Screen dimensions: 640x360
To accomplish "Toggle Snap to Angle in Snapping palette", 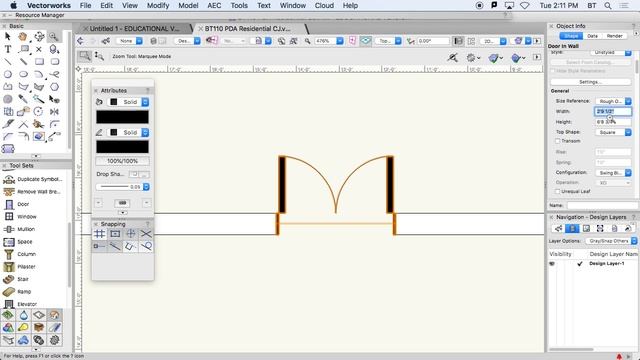I will (131, 234).
